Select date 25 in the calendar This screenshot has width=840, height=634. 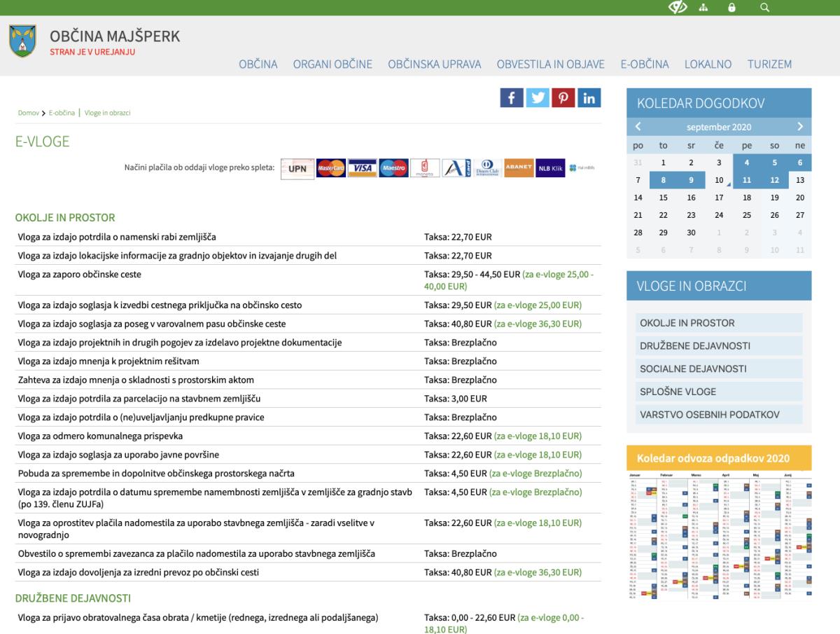(747, 215)
